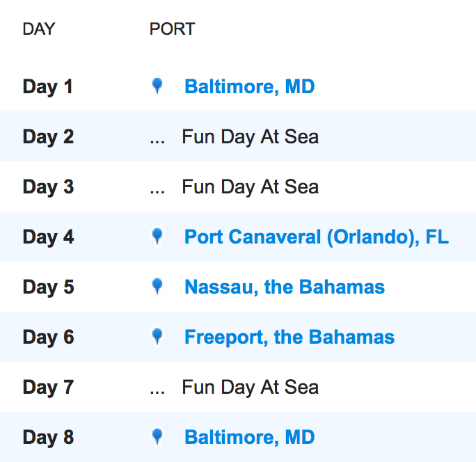This screenshot has height=462, width=476.
Task: Select the Day 3 Fun Day At Sea text
Action: coord(250,187)
